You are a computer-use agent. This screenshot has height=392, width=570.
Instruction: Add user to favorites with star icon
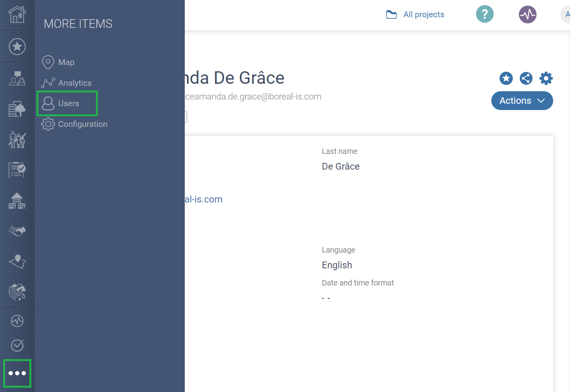point(506,78)
